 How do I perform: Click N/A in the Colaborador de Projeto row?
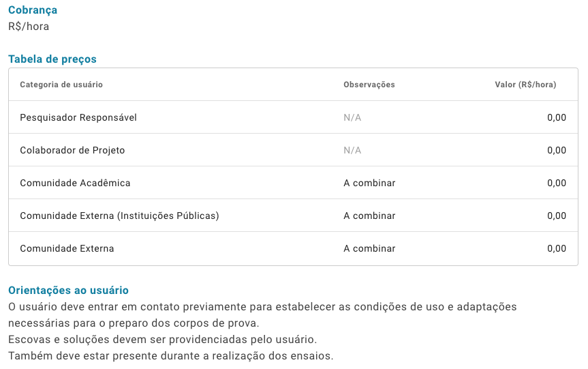352,150
